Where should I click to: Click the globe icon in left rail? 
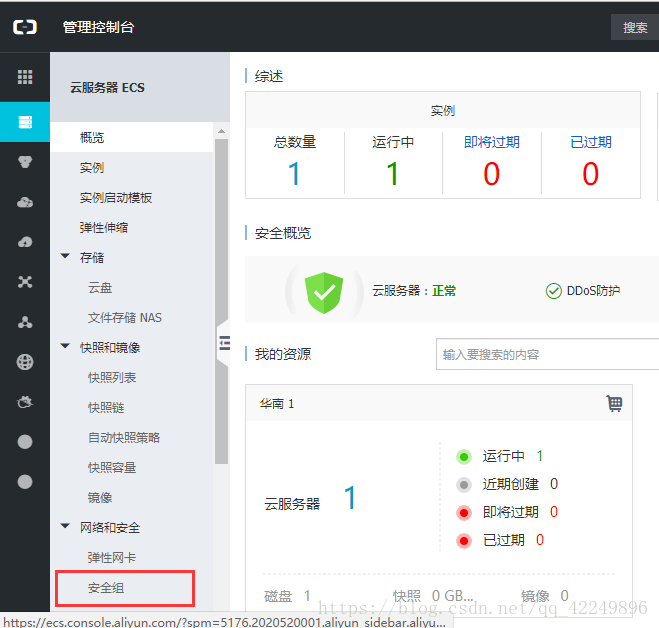coord(25,362)
